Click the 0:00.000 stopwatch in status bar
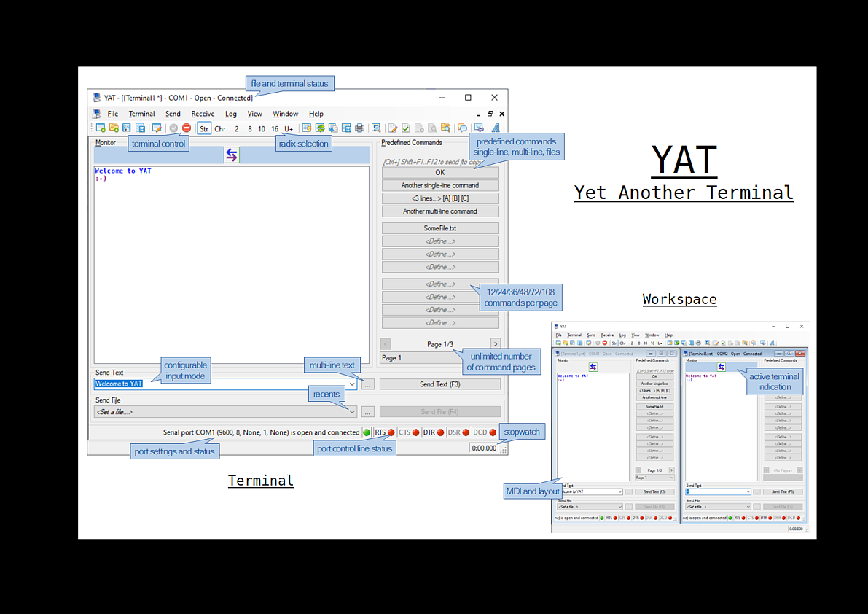This screenshot has width=868, height=614. [x=484, y=448]
